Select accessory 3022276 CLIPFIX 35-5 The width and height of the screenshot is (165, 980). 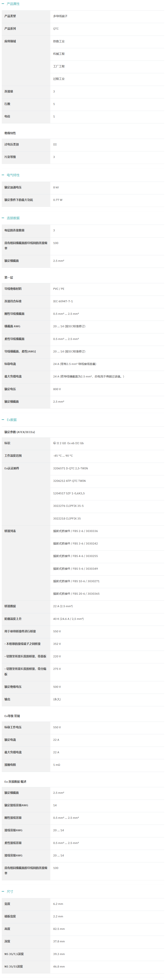click(68, 506)
